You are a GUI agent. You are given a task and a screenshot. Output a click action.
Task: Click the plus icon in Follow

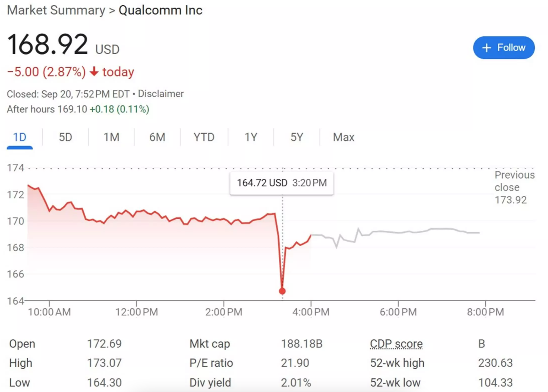click(x=486, y=48)
